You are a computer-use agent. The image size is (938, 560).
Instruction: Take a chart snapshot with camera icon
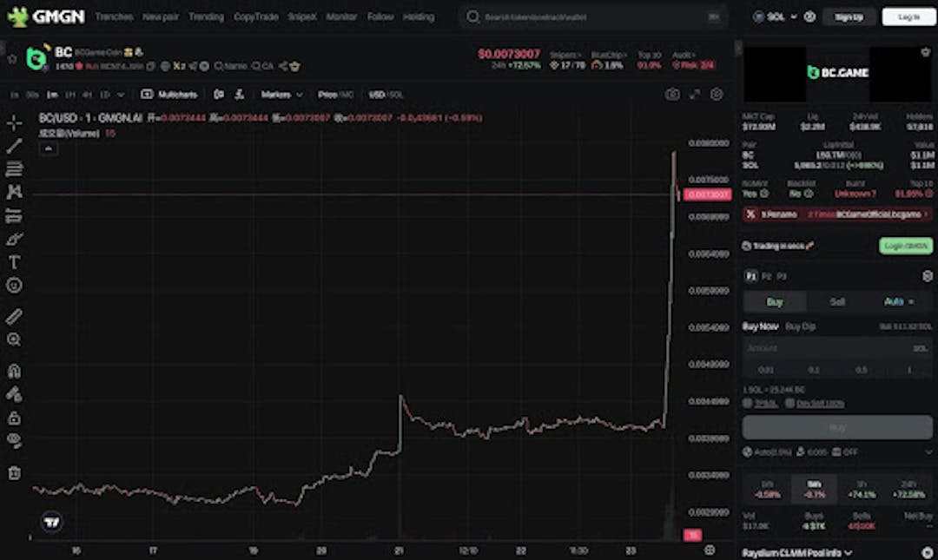[672, 95]
